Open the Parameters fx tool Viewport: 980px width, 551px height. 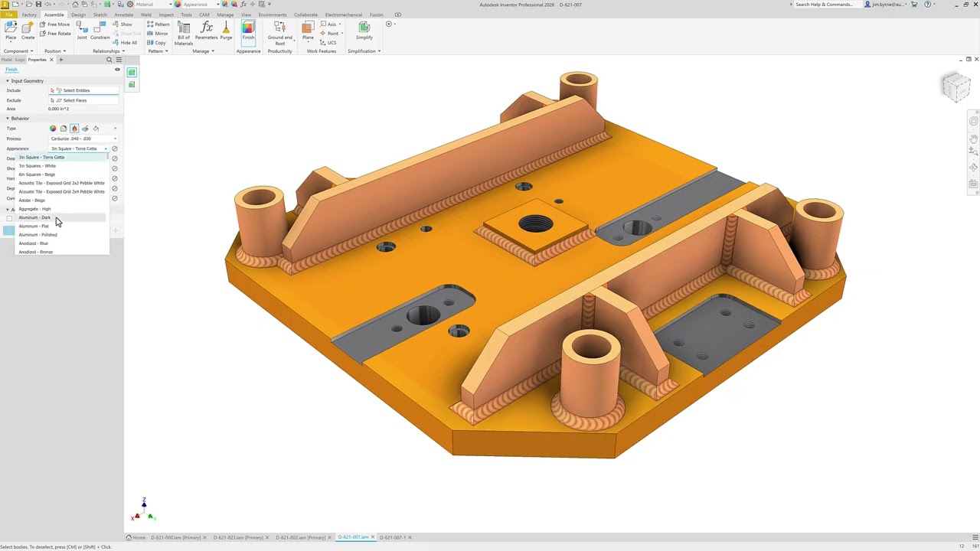(206, 31)
